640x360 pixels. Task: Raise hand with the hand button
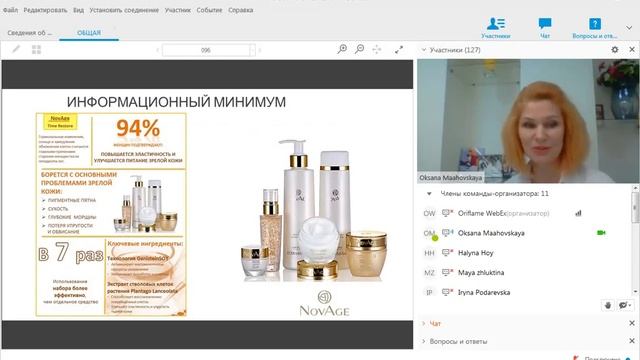click(x=608, y=305)
